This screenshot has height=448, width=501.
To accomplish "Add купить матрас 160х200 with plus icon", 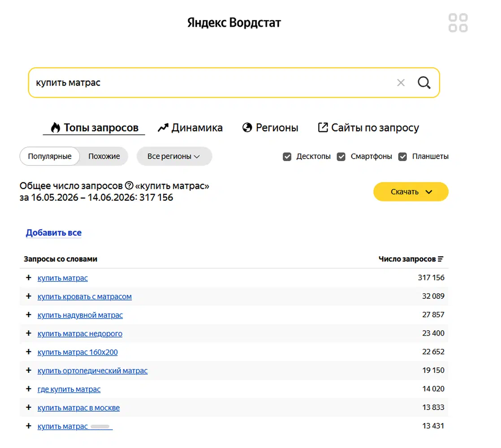I will click(29, 352).
